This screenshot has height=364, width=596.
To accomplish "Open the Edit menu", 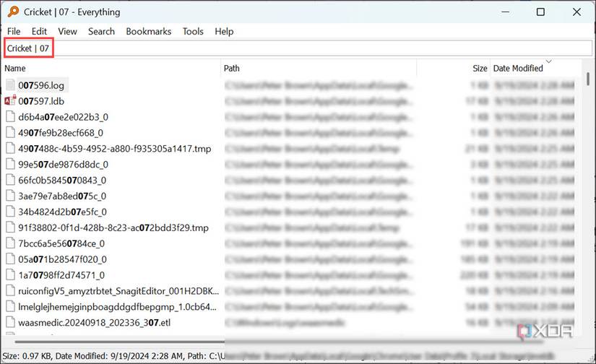I will [39, 32].
